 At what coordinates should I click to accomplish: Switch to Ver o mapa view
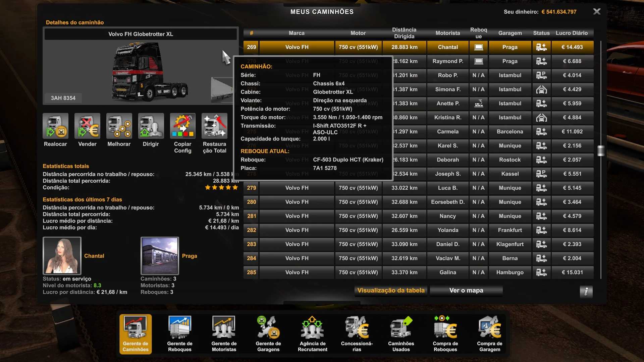click(466, 291)
